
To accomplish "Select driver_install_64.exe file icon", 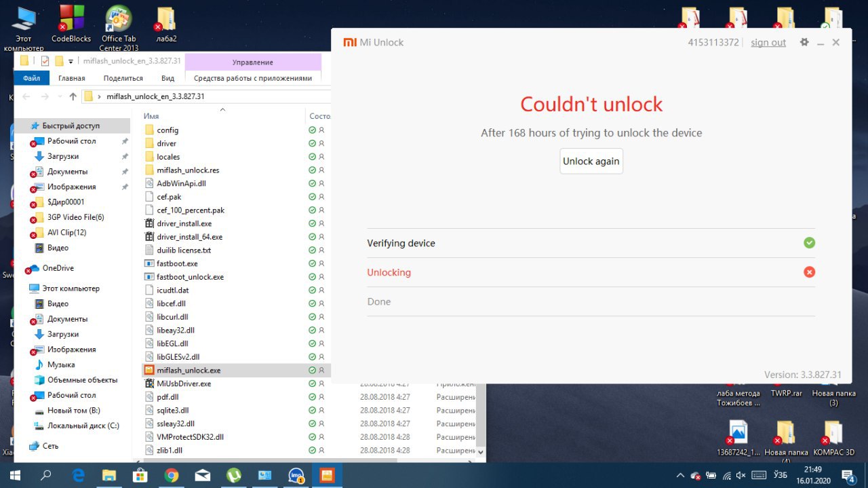I will click(150, 237).
